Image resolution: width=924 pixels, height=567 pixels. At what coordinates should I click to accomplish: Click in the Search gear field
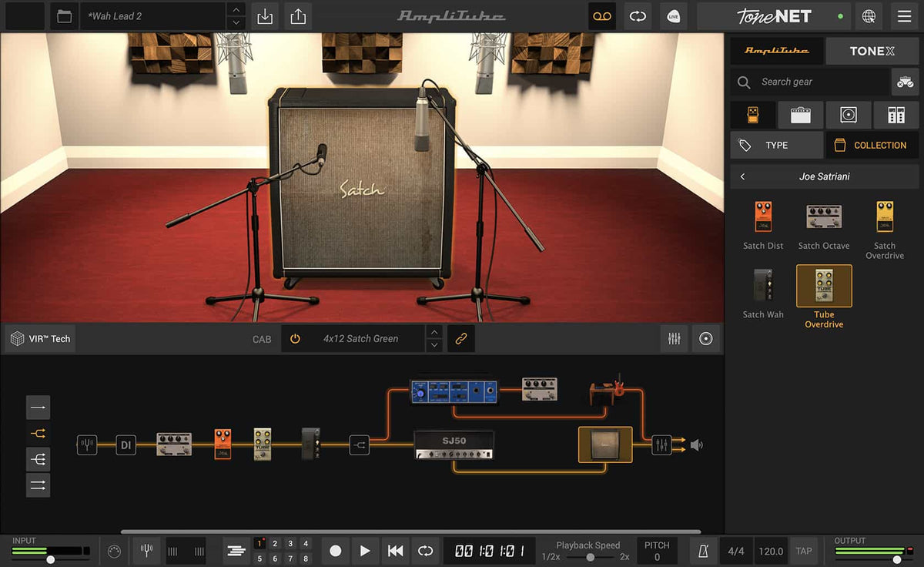pos(808,82)
